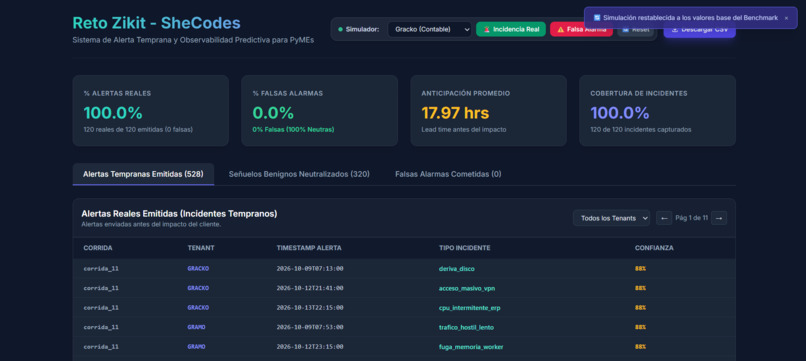Click the CONFIANZA column header
The width and height of the screenshot is (806, 361).
coord(654,248)
